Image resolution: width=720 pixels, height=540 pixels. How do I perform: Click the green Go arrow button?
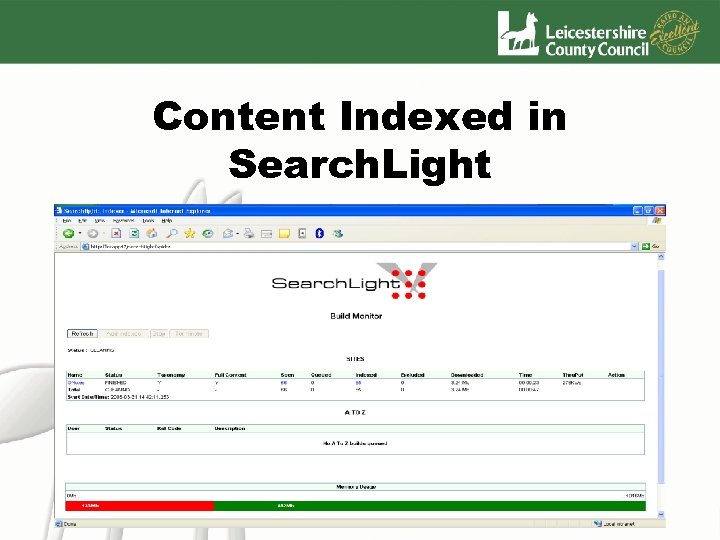tap(646, 247)
